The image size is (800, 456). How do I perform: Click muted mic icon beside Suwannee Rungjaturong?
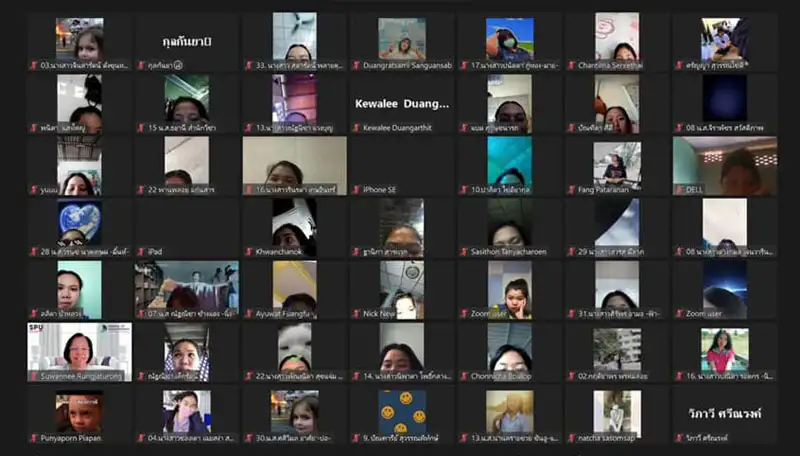click(33, 375)
